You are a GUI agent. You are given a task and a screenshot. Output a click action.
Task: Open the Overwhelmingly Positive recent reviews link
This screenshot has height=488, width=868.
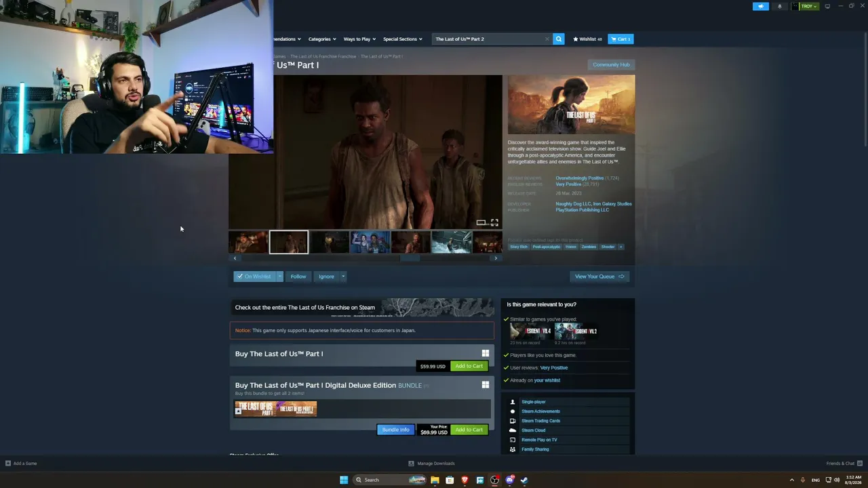pyautogui.click(x=580, y=178)
